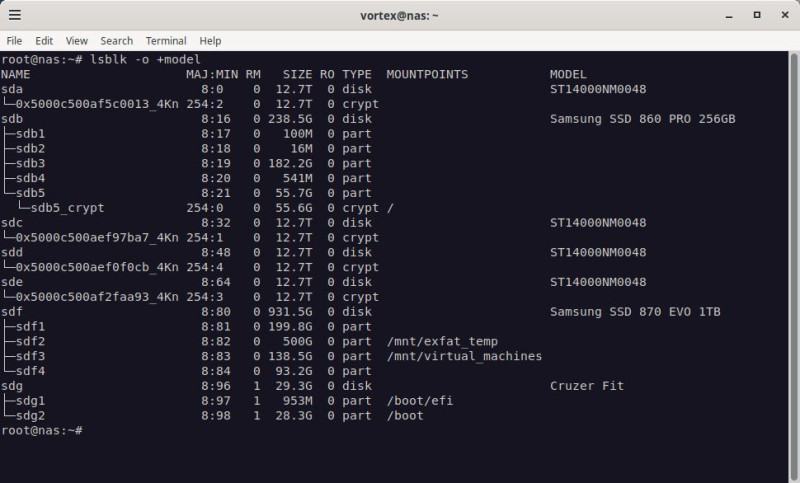Click the 254:0 device number
This screenshot has width=800, height=483.
click(205, 208)
